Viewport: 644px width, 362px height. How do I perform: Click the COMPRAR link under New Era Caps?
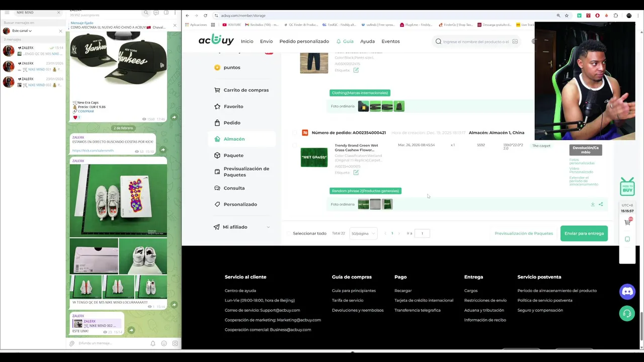click(x=86, y=111)
